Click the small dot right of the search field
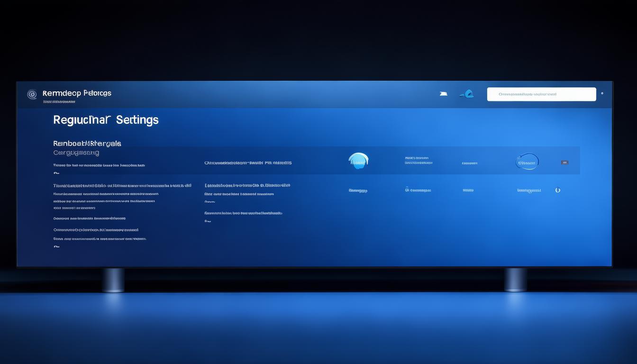 tap(602, 93)
